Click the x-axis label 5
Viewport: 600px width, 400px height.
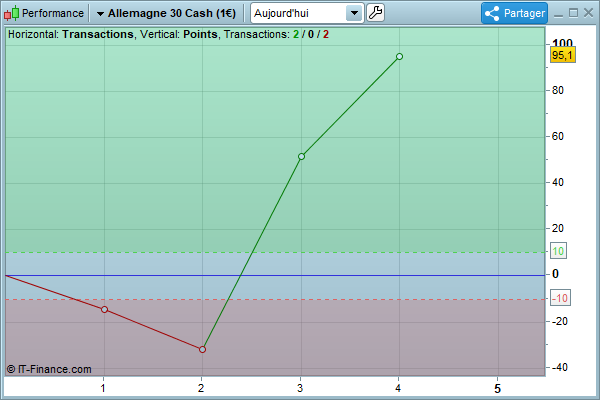point(497,389)
